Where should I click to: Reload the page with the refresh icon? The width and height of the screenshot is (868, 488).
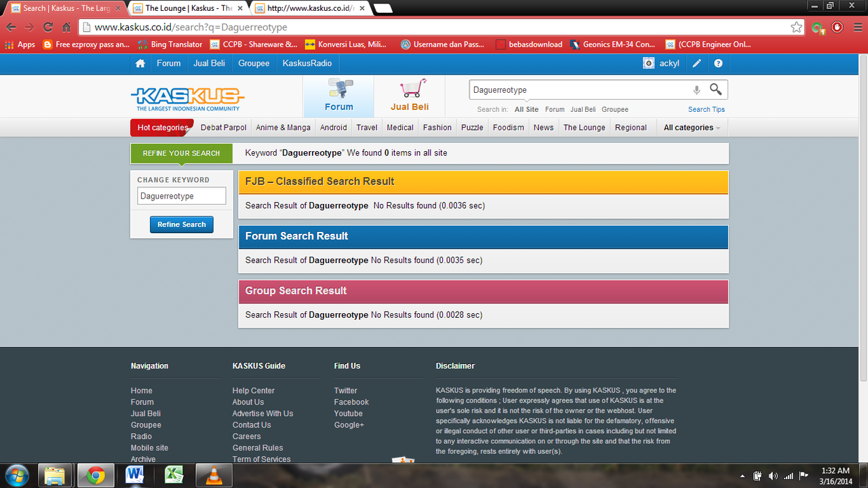point(47,27)
